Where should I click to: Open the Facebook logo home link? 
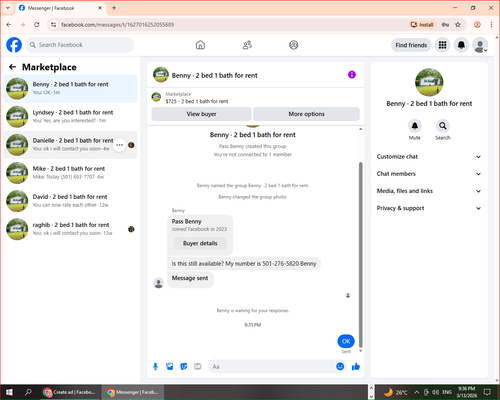point(14,45)
